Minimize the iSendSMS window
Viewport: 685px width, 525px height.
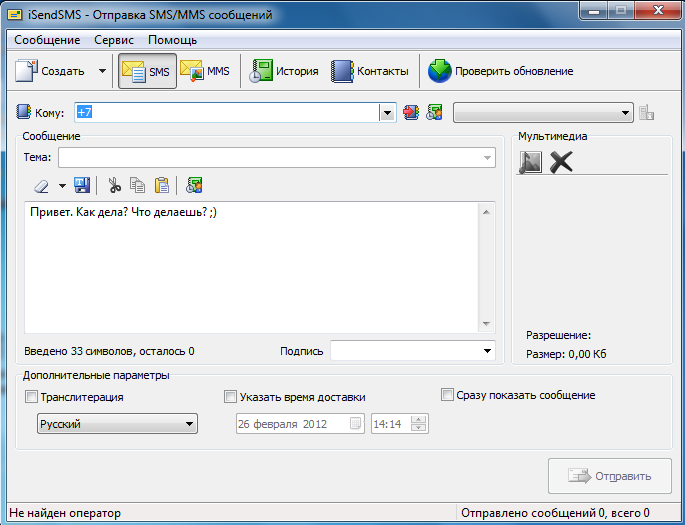pyautogui.click(x=594, y=10)
